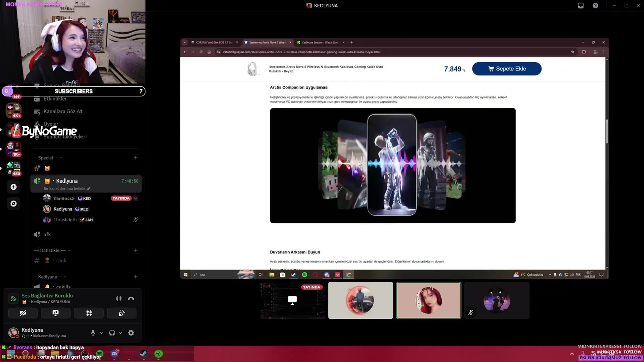Screen dimensions: 644x362
Task: Go back in the shared browser
Action: pos(185,52)
